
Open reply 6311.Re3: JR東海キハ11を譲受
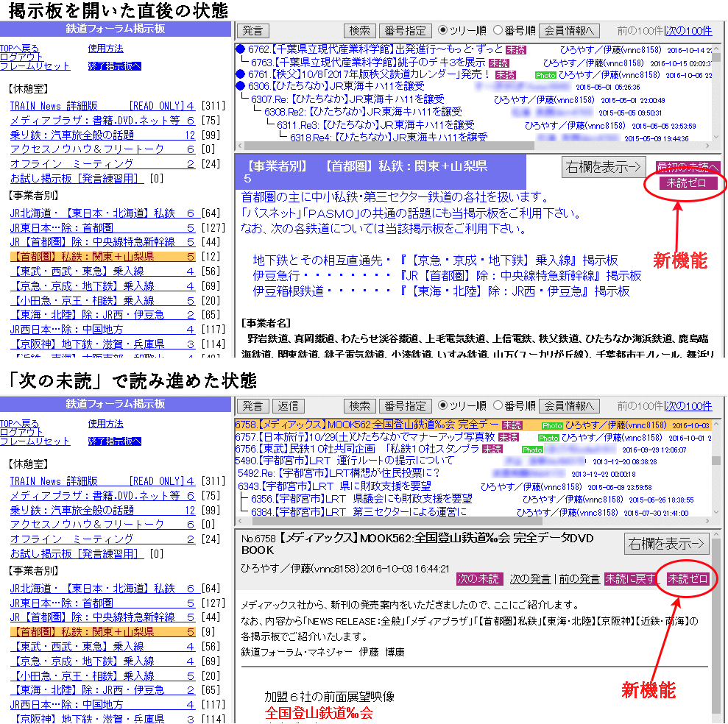point(375,125)
